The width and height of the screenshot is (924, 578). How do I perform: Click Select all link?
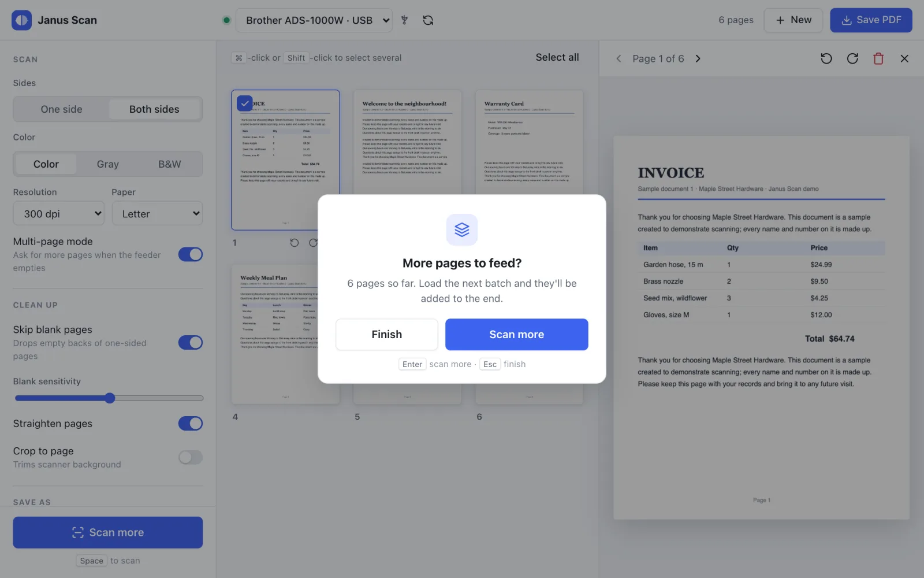(x=557, y=57)
